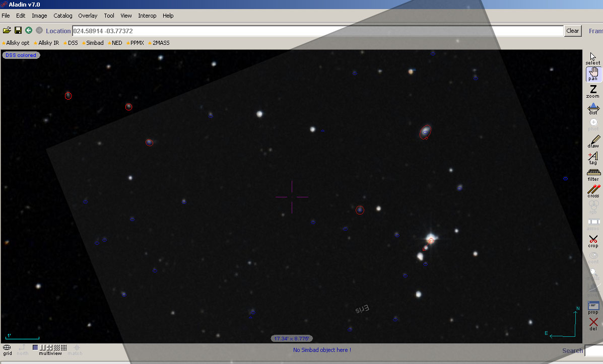Toggle the coordinate grid overlay

point(7,349)
